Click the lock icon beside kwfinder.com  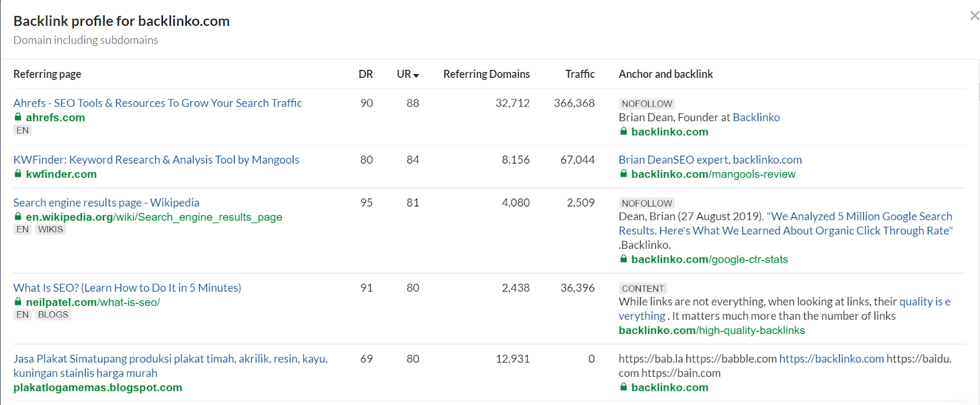[x=18, y=174]
